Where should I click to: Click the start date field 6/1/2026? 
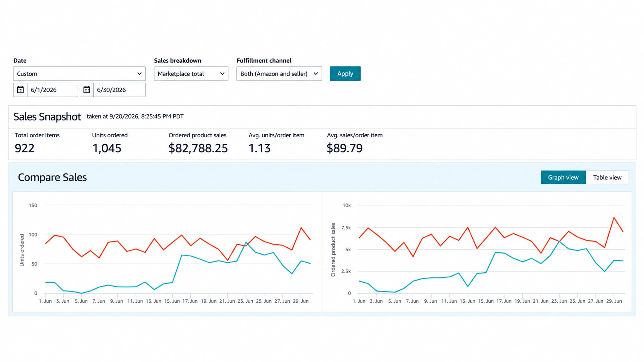(x=52, y=90)
